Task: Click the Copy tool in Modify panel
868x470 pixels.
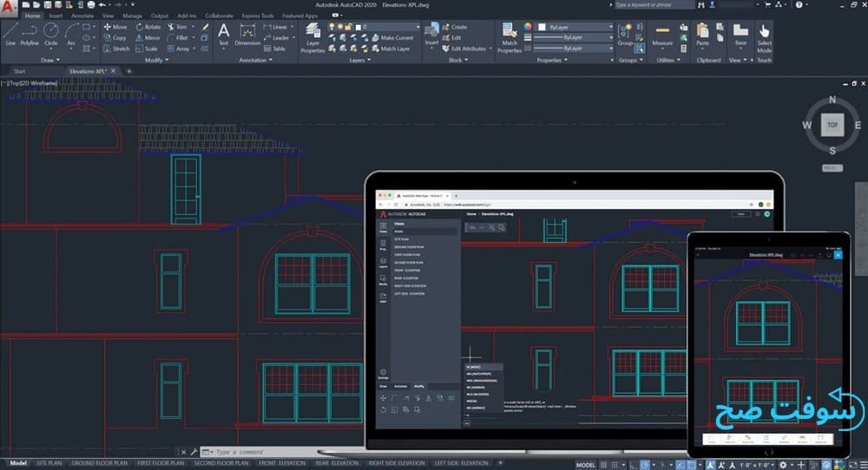Action: tap(115, 37)
